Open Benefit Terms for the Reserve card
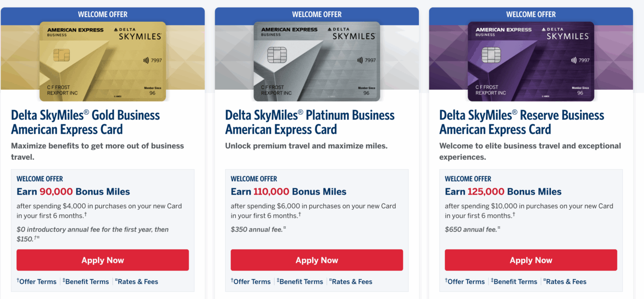The width and height of the screenshot is (644, 299). pos(515,282)
